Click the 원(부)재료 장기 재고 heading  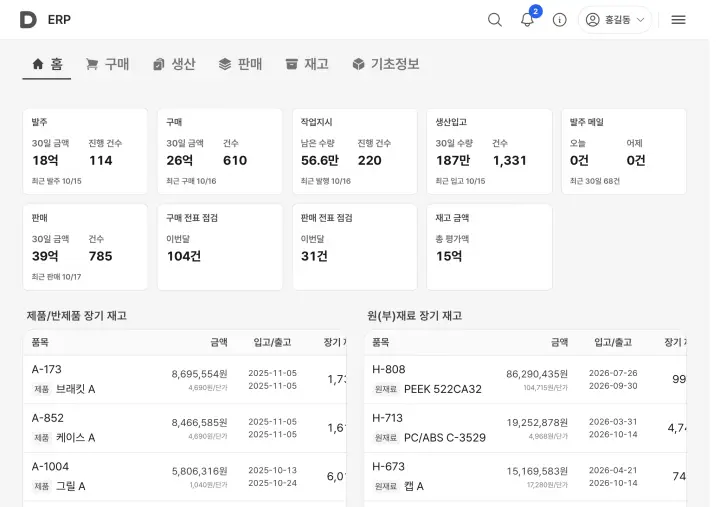tap(415, 315)
